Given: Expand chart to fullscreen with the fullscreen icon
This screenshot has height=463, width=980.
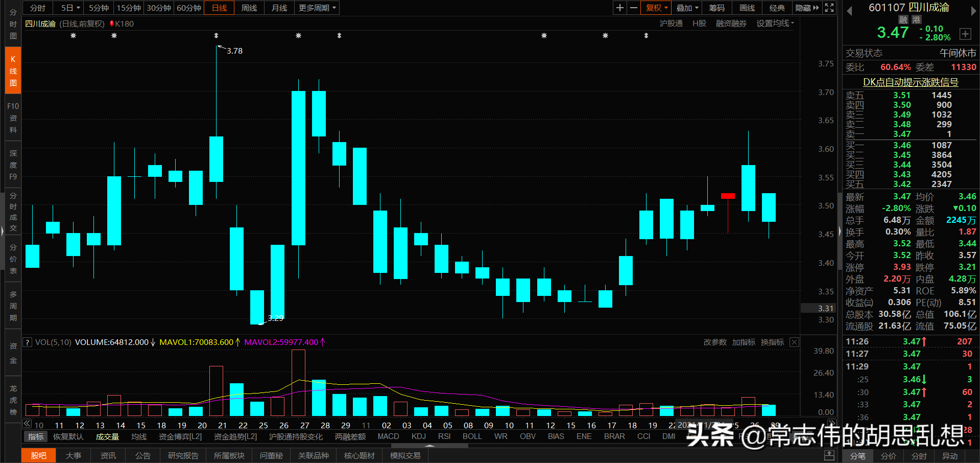Looking at the screenshot, I should [x=829, y=8].
